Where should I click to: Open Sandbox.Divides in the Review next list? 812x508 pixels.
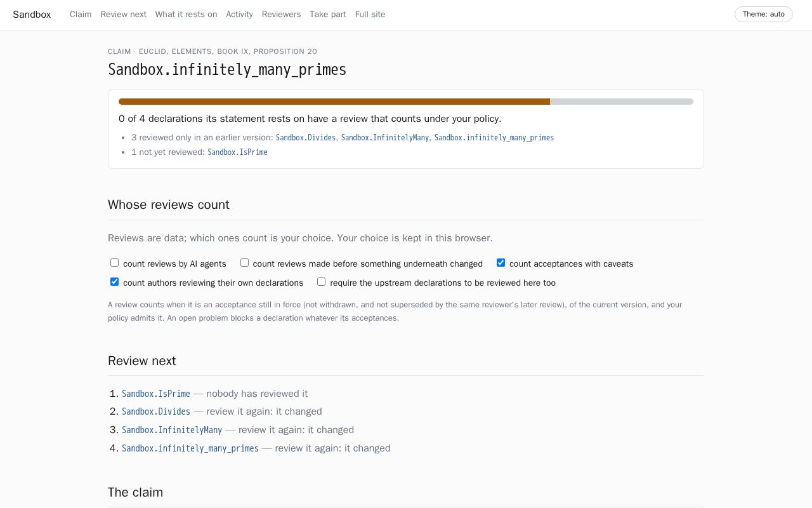pos(156,411)
